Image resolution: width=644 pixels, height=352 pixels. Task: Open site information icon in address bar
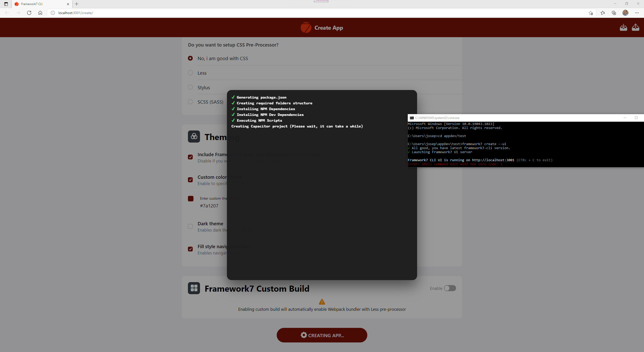(53, 13)
